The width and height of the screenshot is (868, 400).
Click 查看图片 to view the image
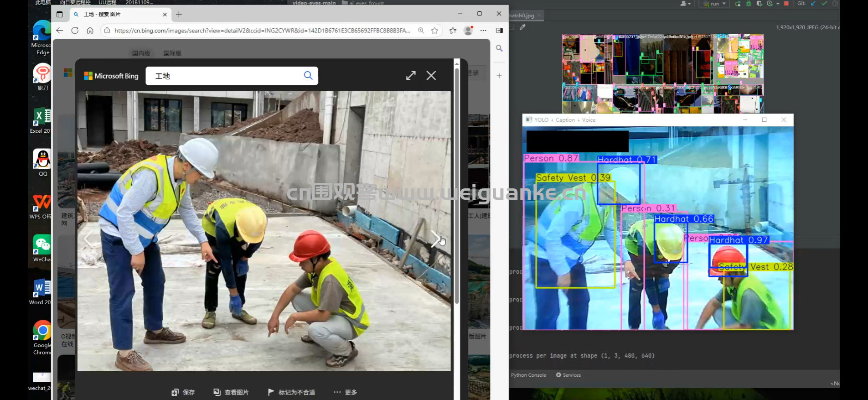coord(231,392)
